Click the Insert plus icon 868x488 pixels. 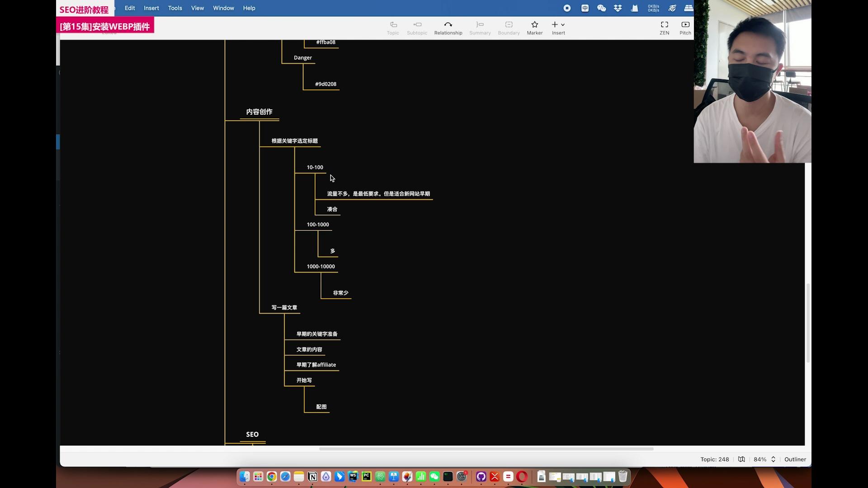pyautogui.click(x=555, y=24)
